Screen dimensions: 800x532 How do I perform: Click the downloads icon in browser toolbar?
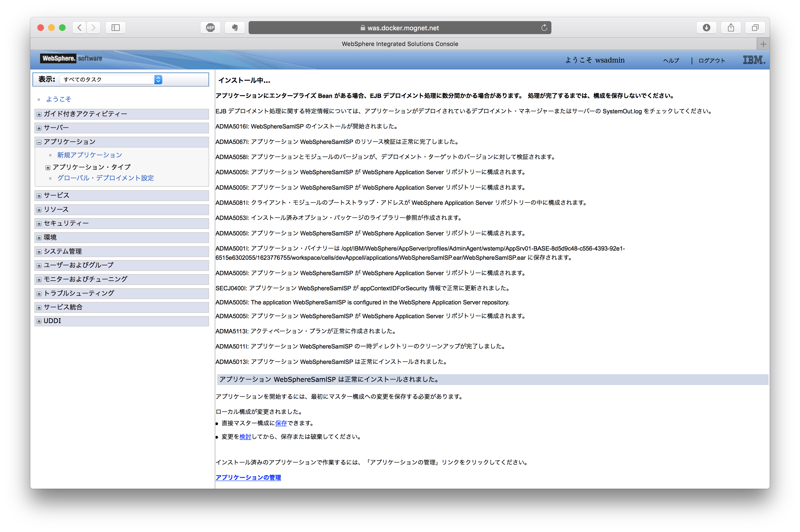pyautogui.click(x=707, y=28)
